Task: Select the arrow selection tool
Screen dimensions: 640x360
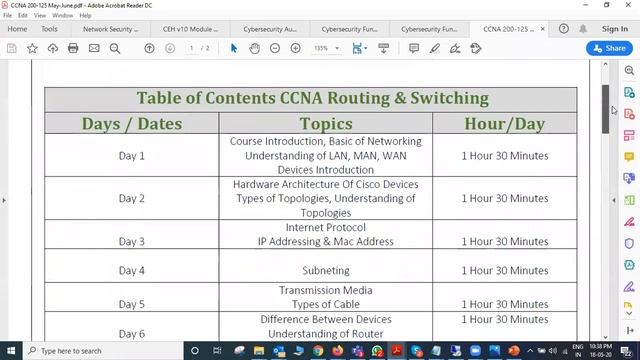Action: point(234,48)
